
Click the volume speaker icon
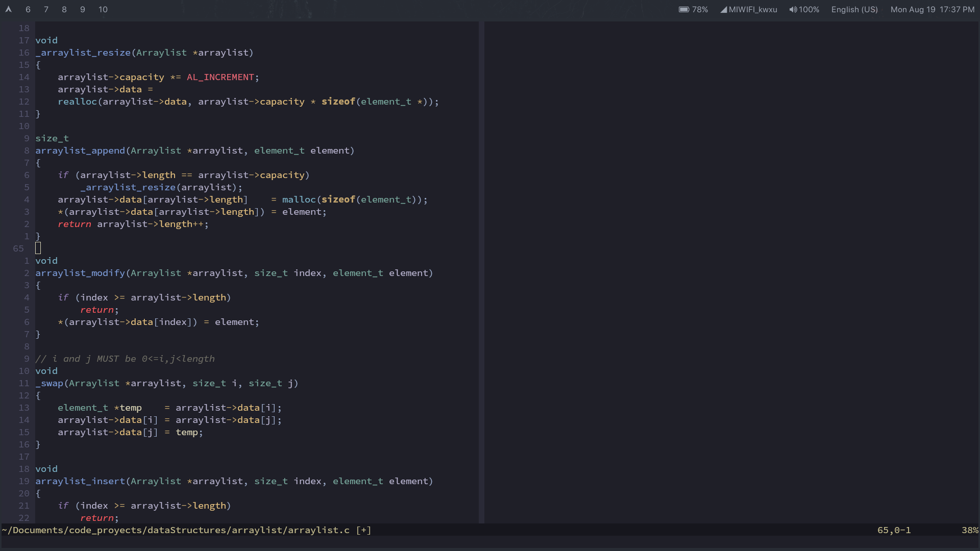(793, 9)
